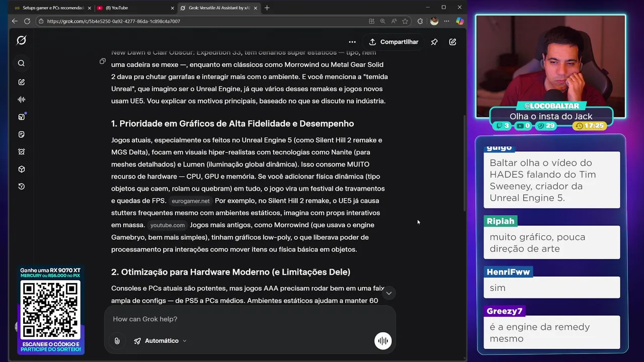Open the sidebar item with blue notification dot
The height and width of the screenshot is (362, 644).
point(21,117)
